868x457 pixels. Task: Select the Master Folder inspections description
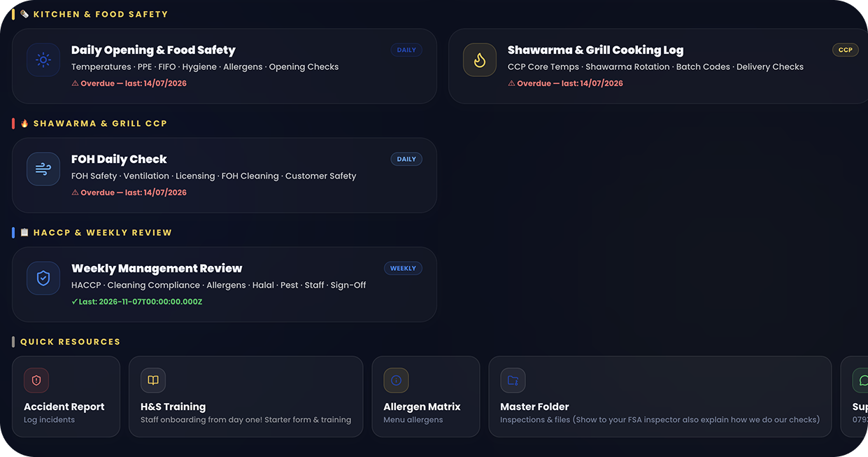click(660, 420)
